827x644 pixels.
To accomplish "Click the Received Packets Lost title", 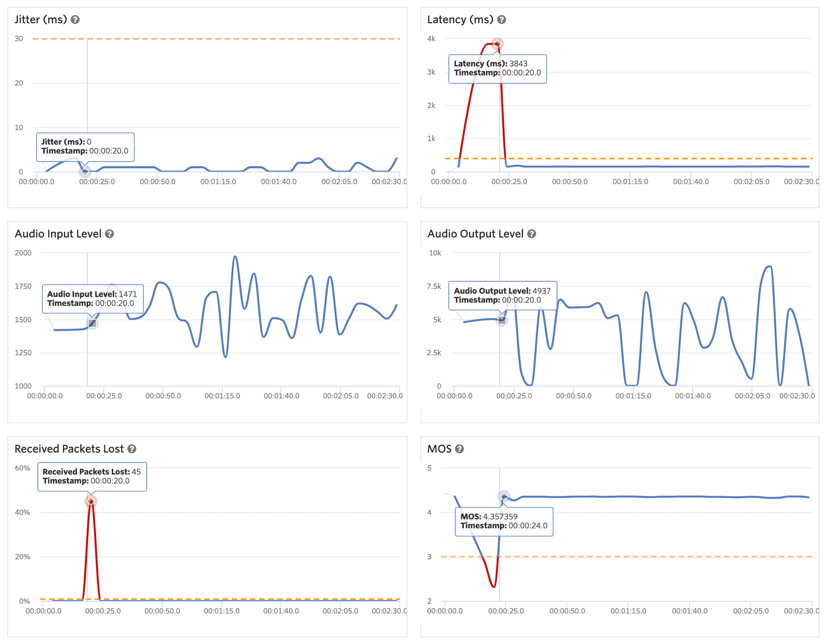I will point(68,449).
